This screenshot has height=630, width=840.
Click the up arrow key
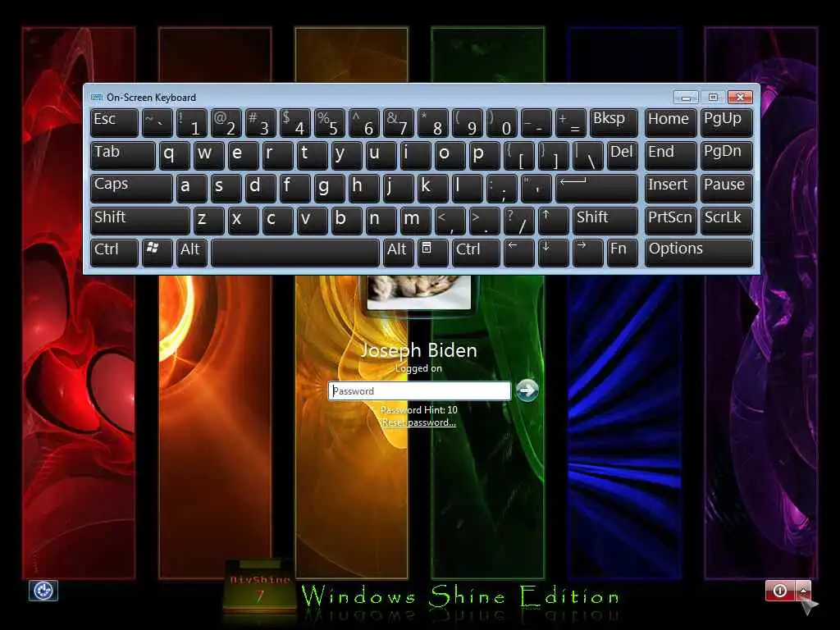(553, 221)
